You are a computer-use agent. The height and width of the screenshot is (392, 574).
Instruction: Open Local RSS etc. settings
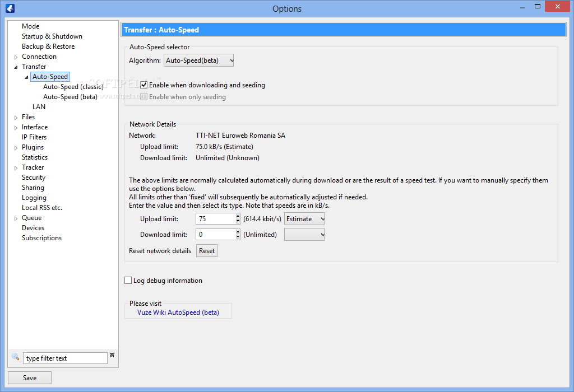[x=41, y=208]
